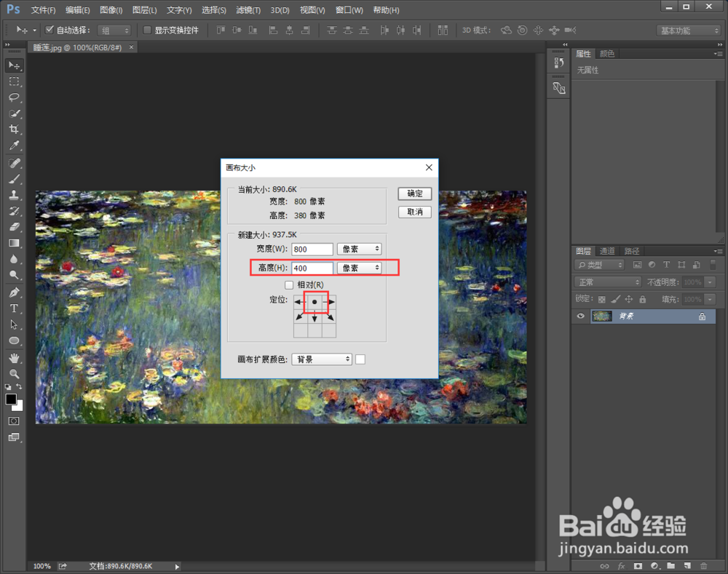Viewport: 728px width, 574px height.
Task: Open the 画布扩展颜色 背景 dropdown
Action: coord(322,359)
